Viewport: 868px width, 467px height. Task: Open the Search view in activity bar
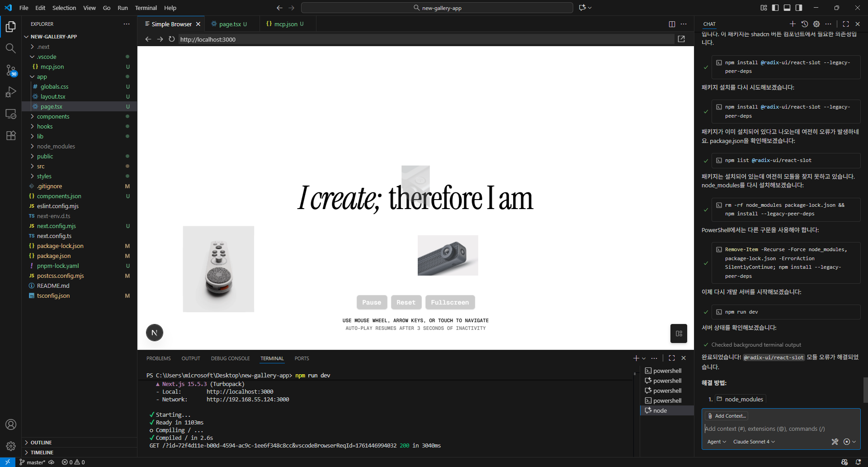(10, 48)
